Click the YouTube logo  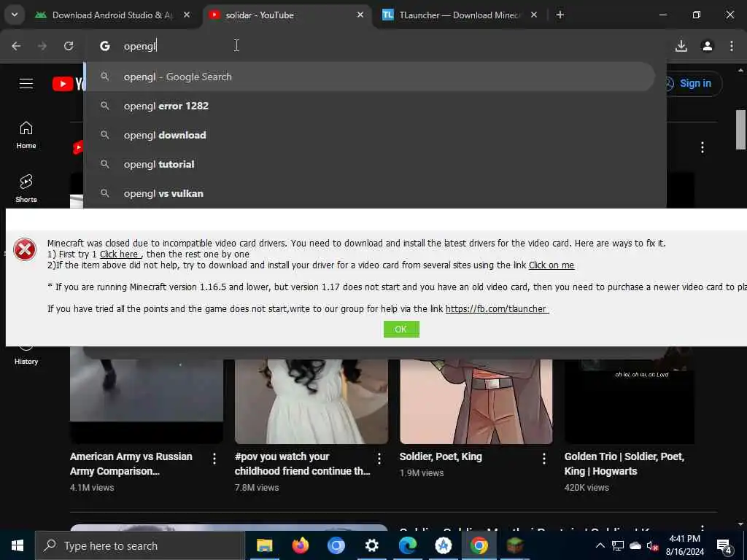tap(68, 84)
